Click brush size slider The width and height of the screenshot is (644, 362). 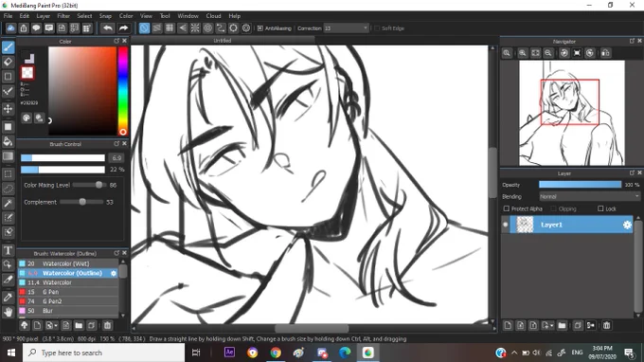coord(63,158)
